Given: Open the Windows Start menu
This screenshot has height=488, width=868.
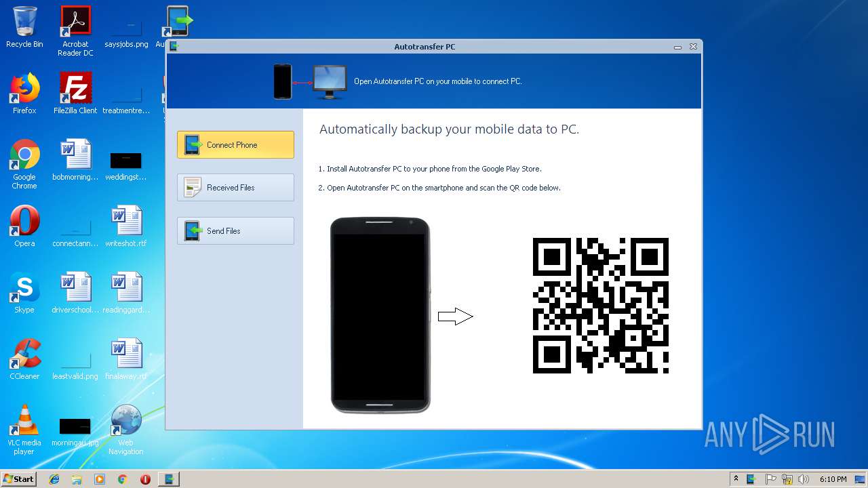Looking at the screenshot, I should (x=19, y=479).
